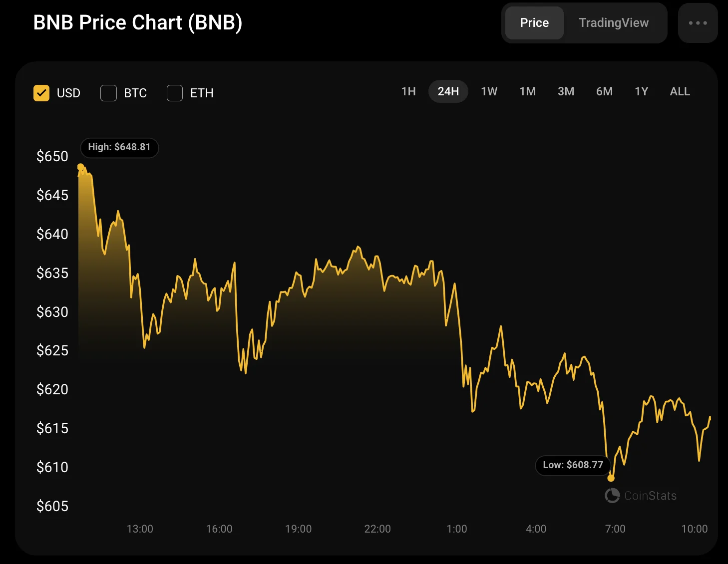Image resolution: width=728 pixels, height=564 pixels.
Task: Show the 6M price history
Action: 604,91
